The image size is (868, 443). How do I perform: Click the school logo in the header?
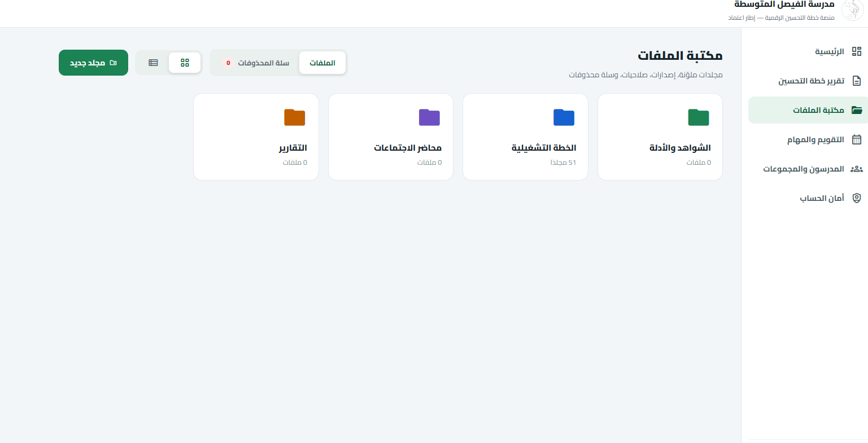click(x=853, y=10)
